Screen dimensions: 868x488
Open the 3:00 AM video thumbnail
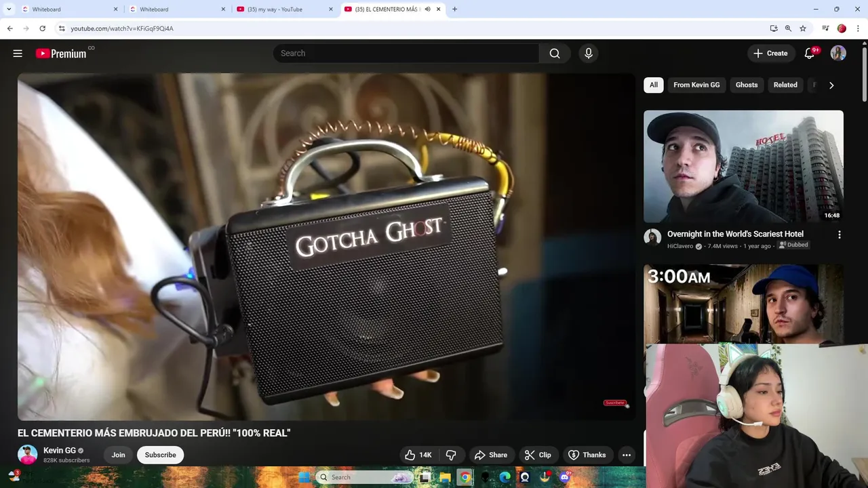[743, 304]
